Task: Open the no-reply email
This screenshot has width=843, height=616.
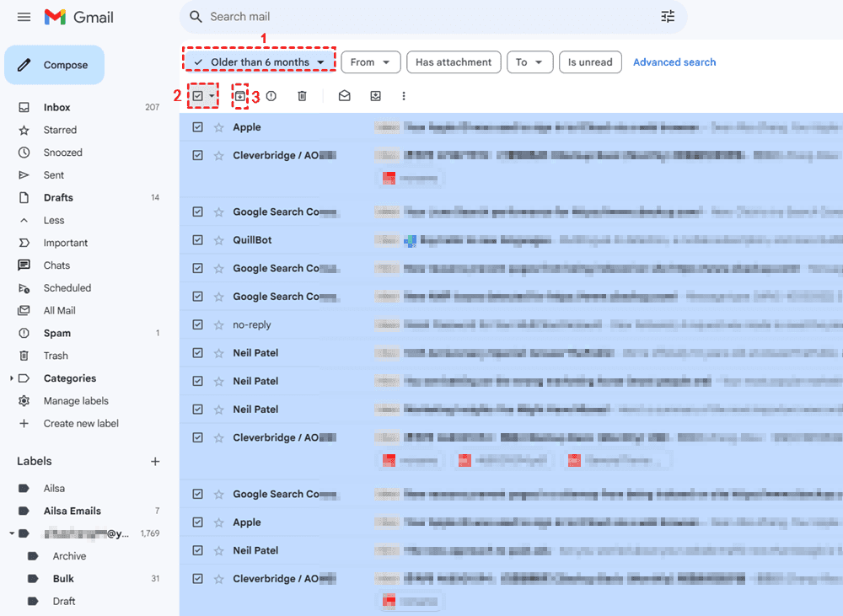Action: [511, 325]
